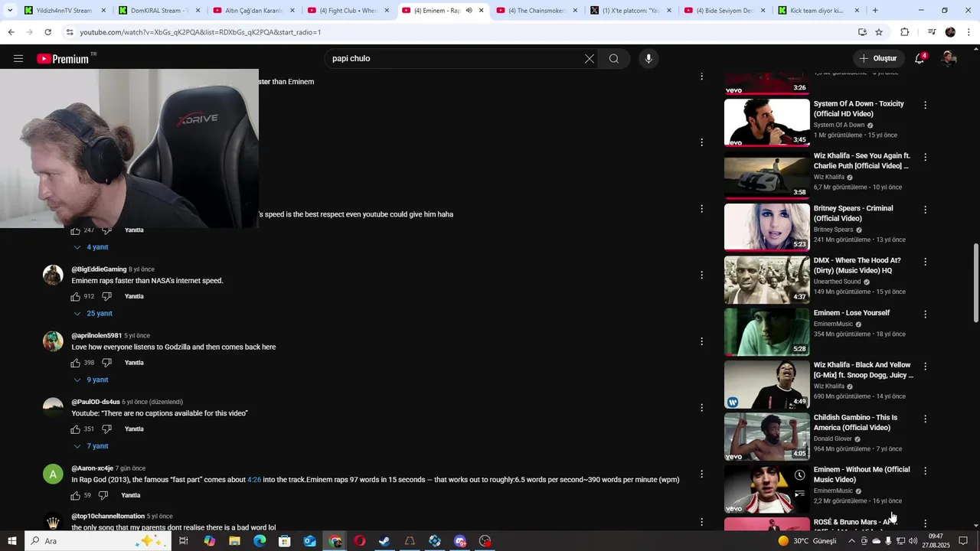Reload the page
The width and height of the screenshot is (980, 551).
47,32
